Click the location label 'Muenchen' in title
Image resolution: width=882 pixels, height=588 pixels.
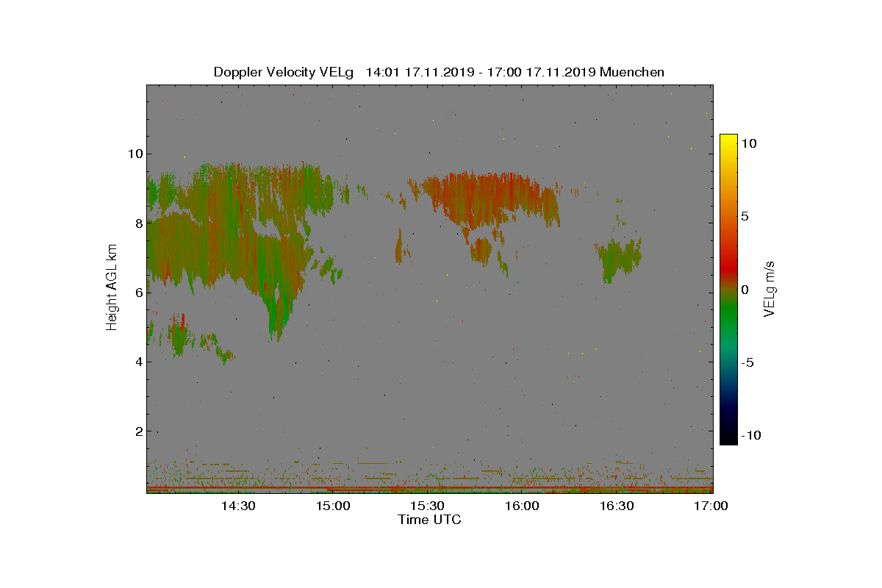coord(632,72)
